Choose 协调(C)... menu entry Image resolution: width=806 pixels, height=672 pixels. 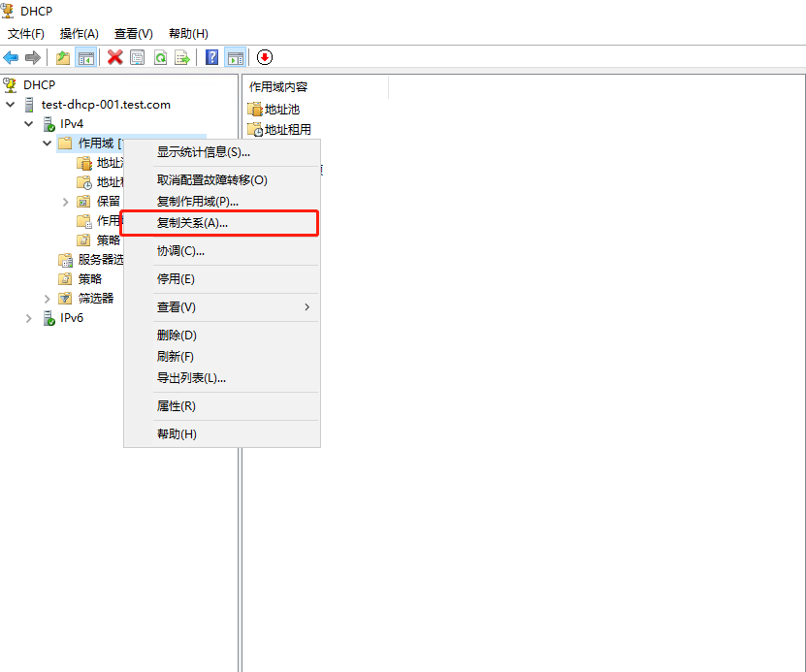point(222,251)
